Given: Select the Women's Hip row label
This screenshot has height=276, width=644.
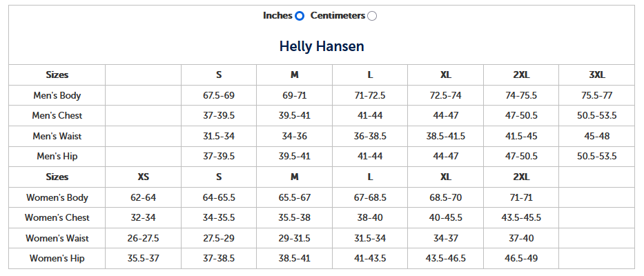Looking at the screenshot, I should 57,258.
